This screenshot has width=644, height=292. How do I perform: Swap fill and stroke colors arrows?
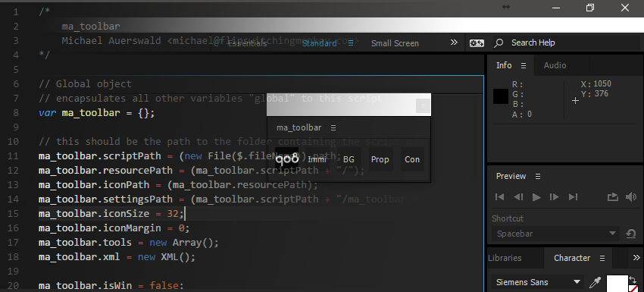click(x=633, y=279)
